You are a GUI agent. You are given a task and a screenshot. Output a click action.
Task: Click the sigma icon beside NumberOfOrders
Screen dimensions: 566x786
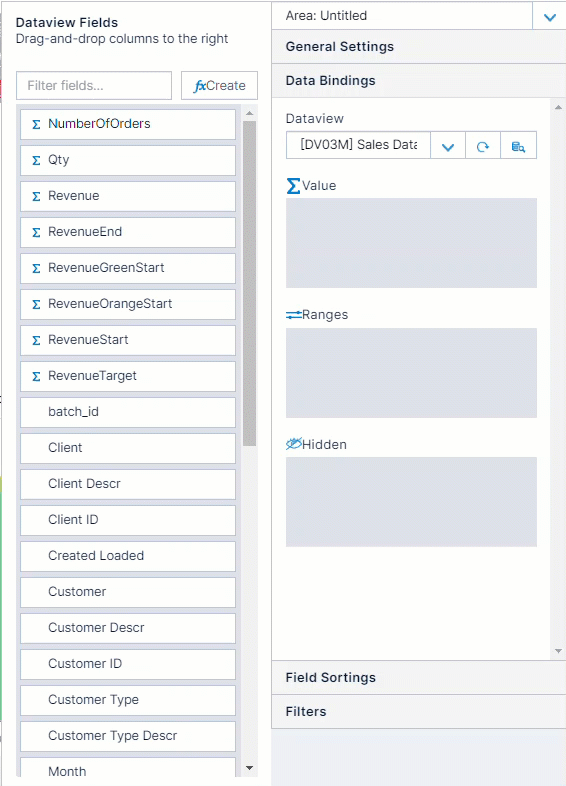click(36, 124)
